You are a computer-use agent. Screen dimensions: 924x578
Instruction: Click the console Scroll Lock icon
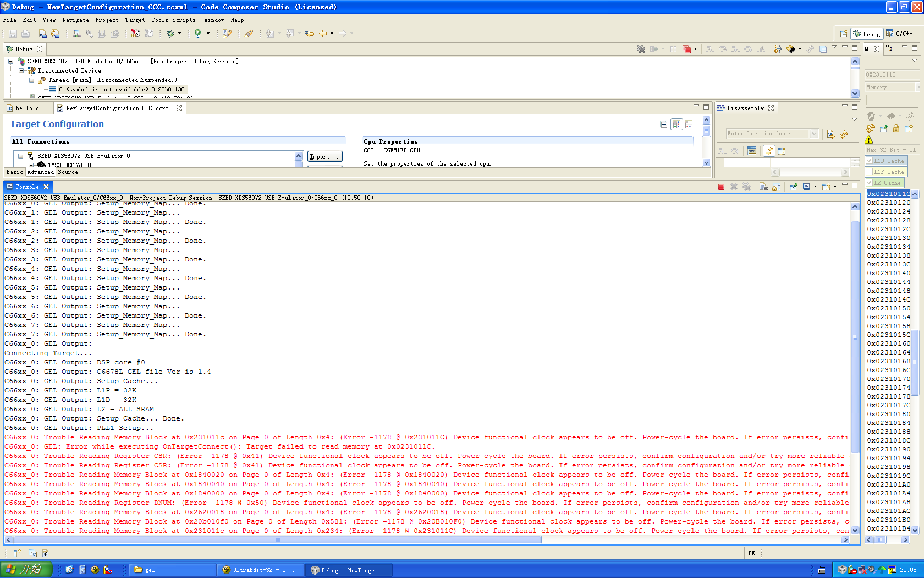pyautogui.click(x=776, y=187)
